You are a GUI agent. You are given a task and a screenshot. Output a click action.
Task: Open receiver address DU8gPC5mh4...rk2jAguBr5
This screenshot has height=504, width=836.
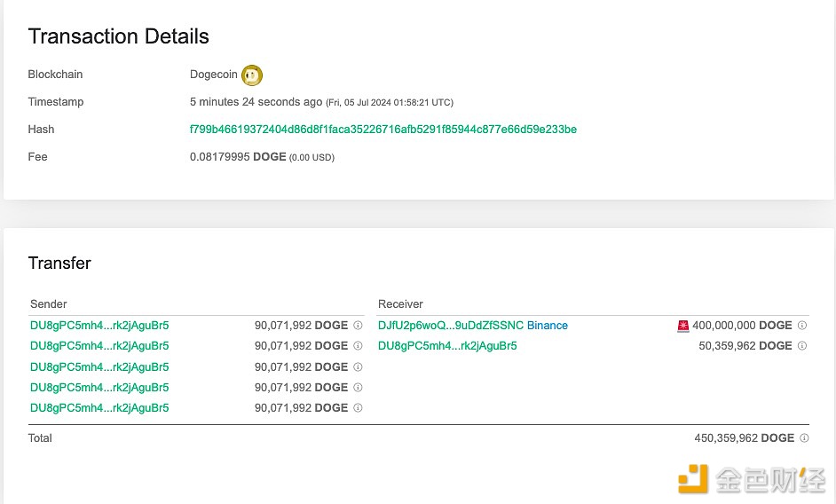(x=447, y=346)
